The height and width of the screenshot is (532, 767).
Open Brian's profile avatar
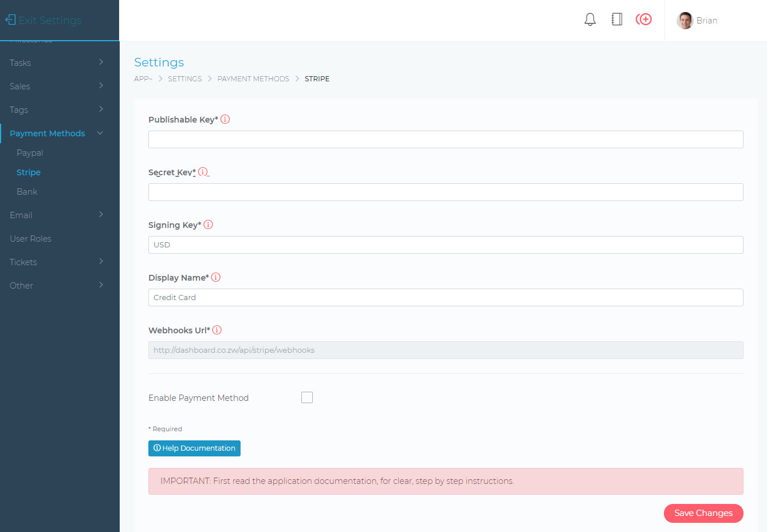685,20
